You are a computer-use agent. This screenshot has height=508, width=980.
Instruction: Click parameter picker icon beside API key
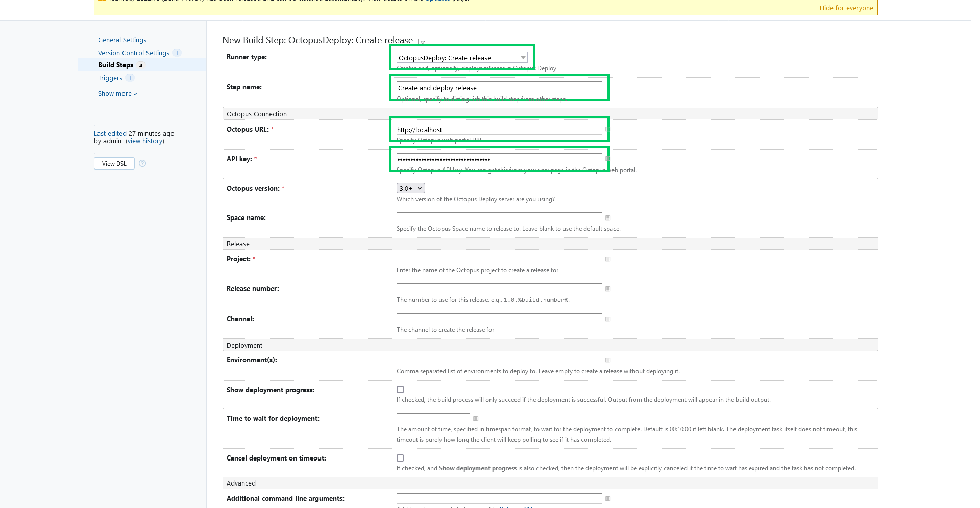[x=608, y=159]
